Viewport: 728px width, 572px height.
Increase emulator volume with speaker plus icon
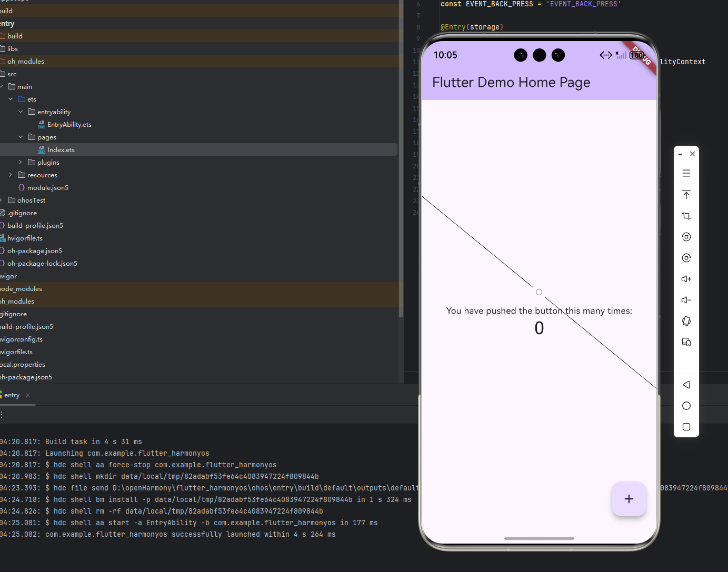pos(686,279)
